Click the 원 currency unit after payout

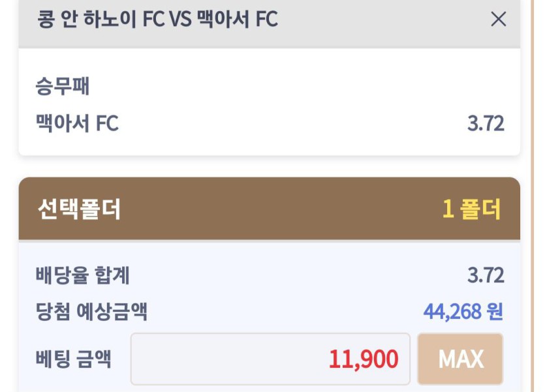495,312
